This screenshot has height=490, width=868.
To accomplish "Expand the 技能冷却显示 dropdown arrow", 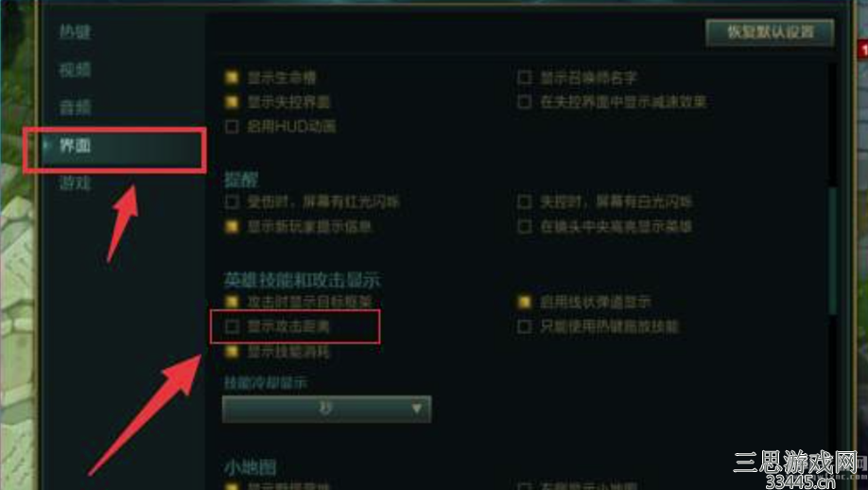I will (x=417, y=410).
